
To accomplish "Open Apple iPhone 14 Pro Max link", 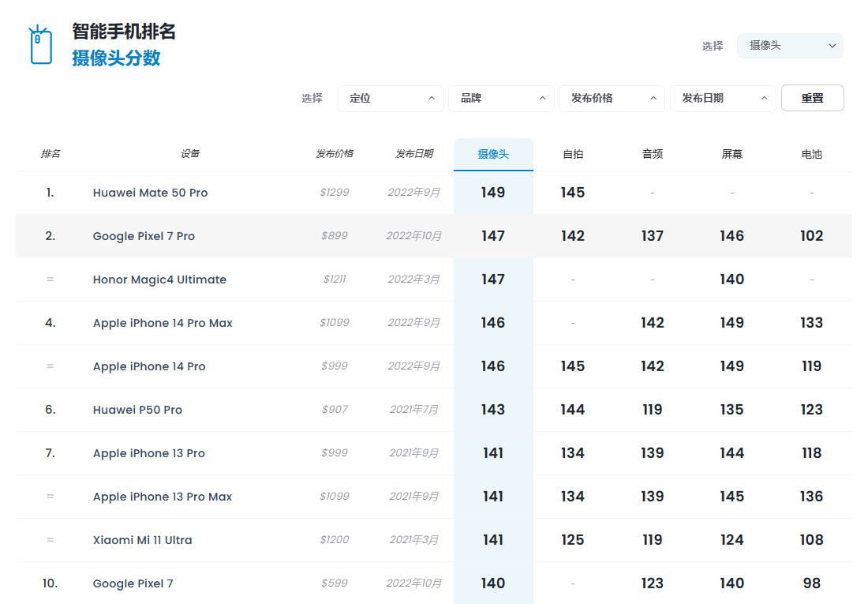I will tap(163, 323).
